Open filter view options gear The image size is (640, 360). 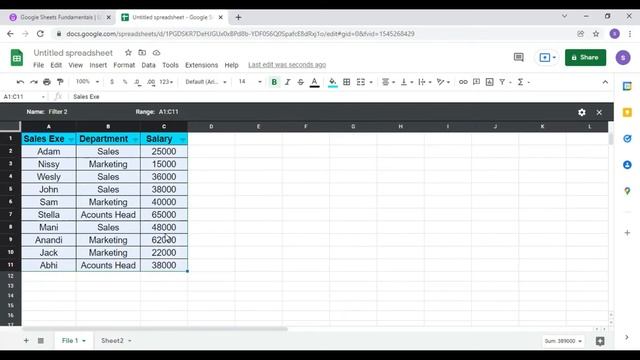(582, 112)
